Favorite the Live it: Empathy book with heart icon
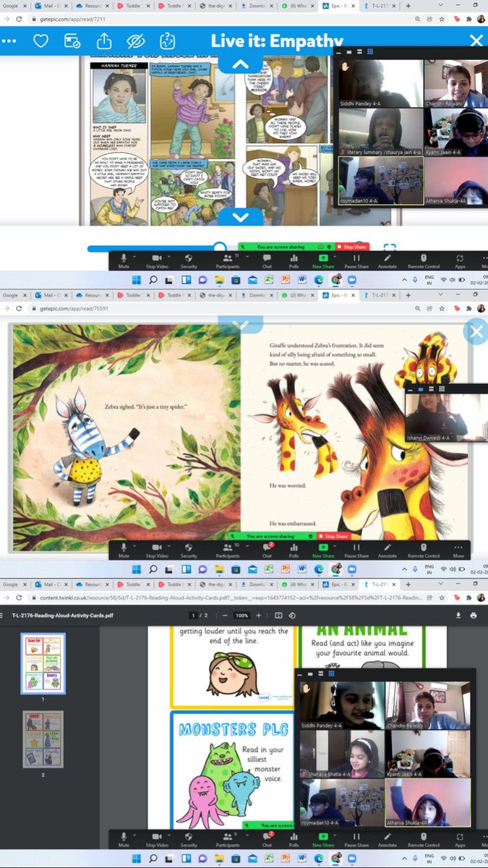The image size is (488, 868). tap(41, 41)
